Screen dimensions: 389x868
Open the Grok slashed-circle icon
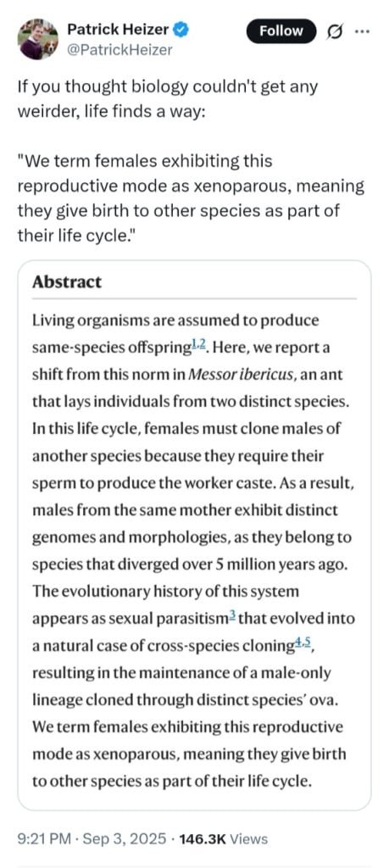click(336, 32)
